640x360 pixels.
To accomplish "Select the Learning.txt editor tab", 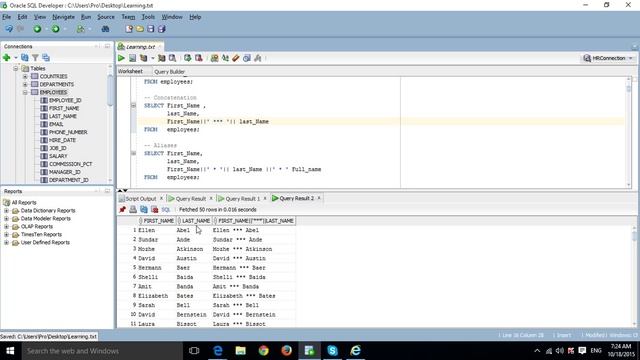I will [x=140, y=47].
